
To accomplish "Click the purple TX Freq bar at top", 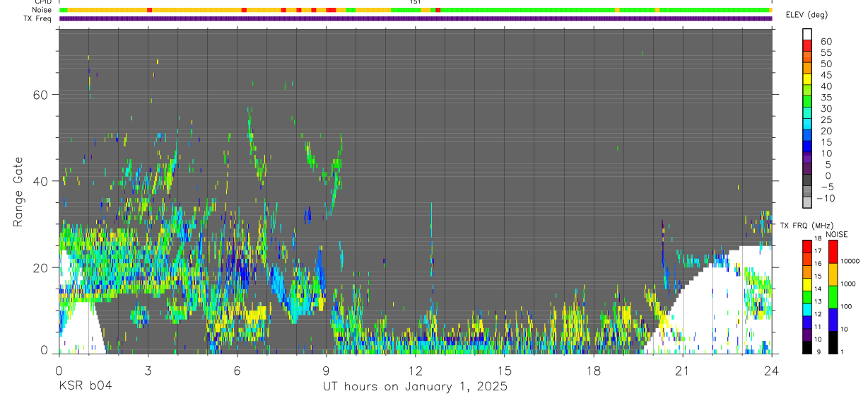I will coord(415,18).
